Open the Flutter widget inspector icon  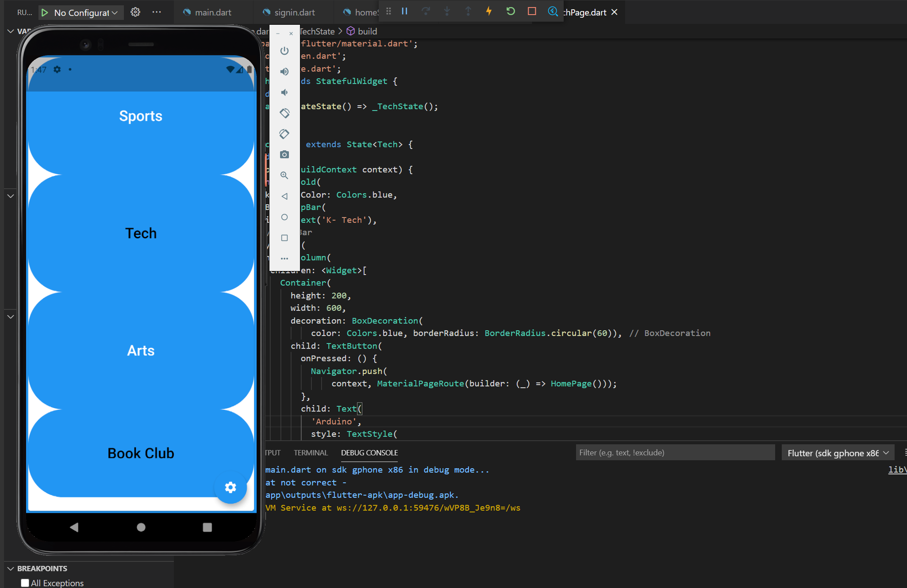click(x=553, y=11)
